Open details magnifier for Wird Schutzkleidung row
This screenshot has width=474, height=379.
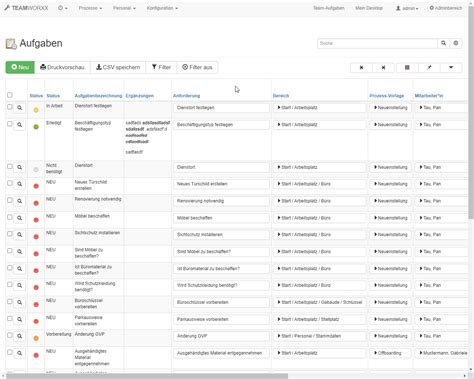pos(20,285)
